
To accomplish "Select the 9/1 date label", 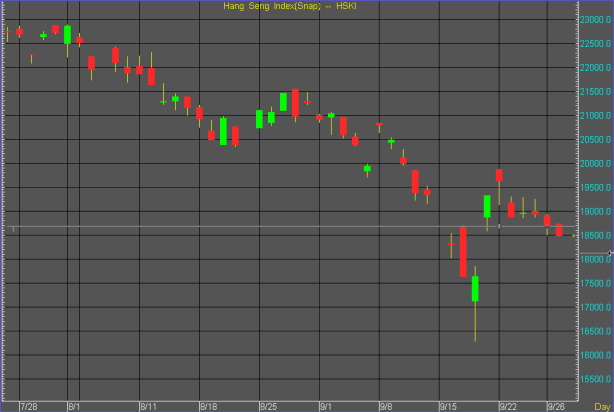I will pos(326,407).
